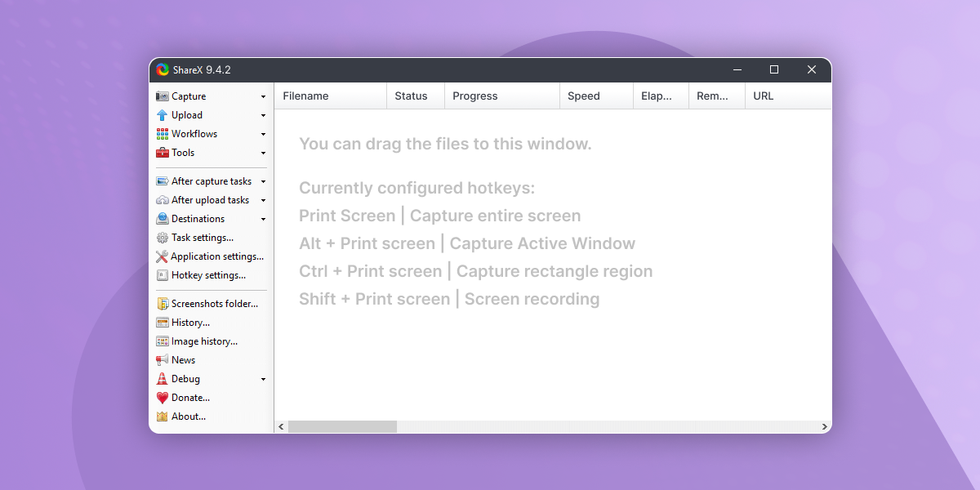This screenshot has height=490, width=980.
Task: Close the ShareX window
Action: point(812,69)
